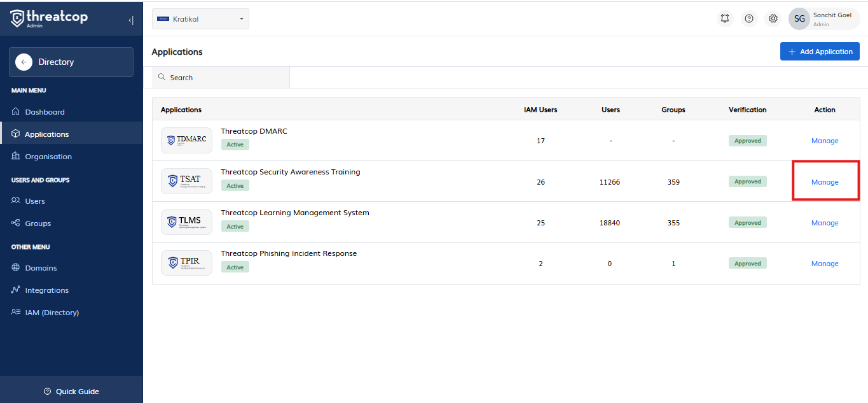Click the TPIR application logo
The width and height of the screenshot is (868, 403).
[x=186, y=263]
